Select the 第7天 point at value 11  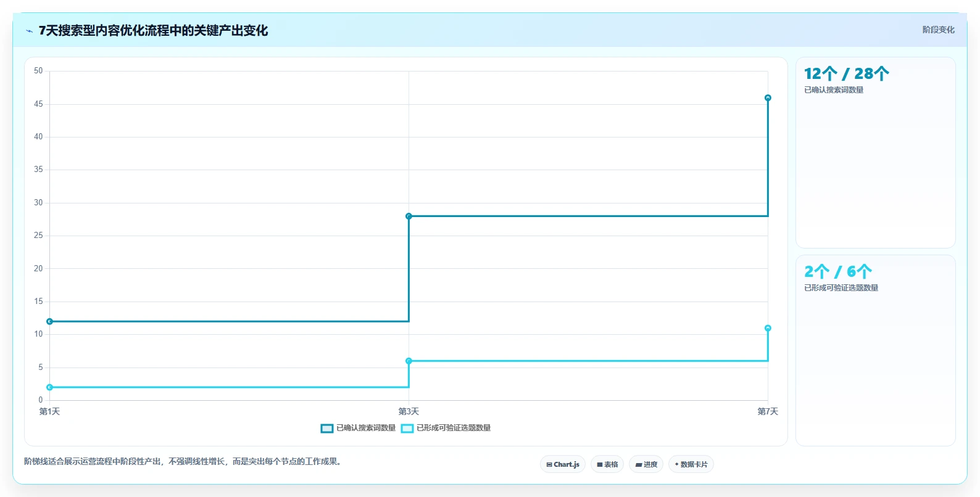pos(768,328)
